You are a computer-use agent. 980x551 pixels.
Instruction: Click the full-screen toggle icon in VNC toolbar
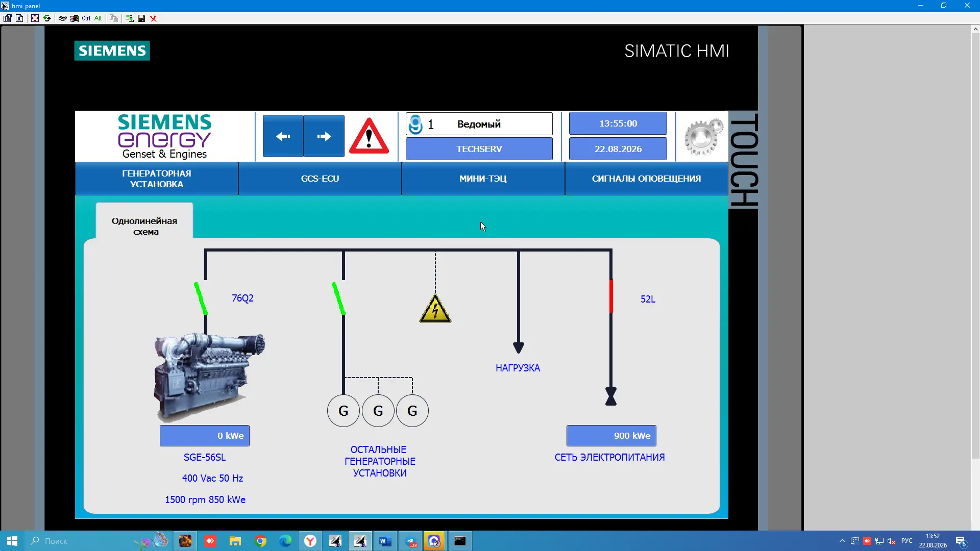(35, 18)
